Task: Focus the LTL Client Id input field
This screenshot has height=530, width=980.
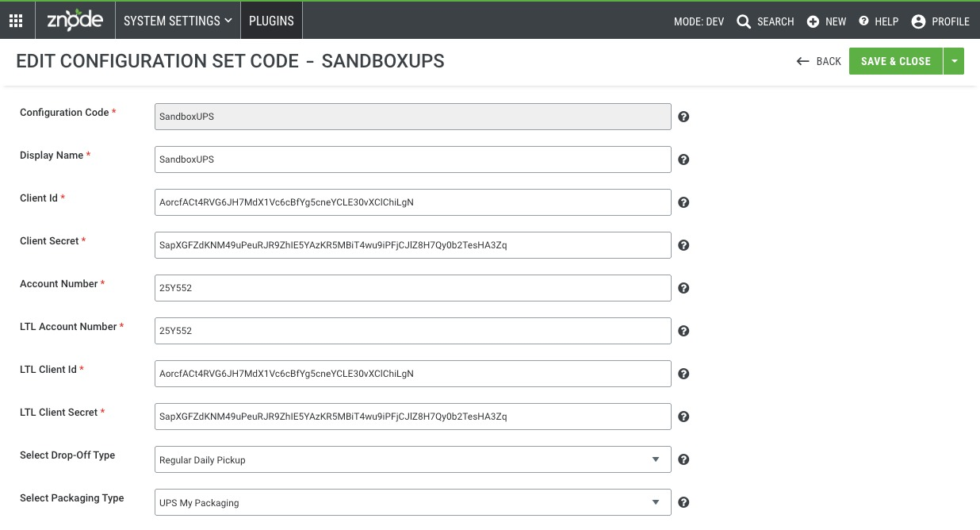Action: [413, 374]
